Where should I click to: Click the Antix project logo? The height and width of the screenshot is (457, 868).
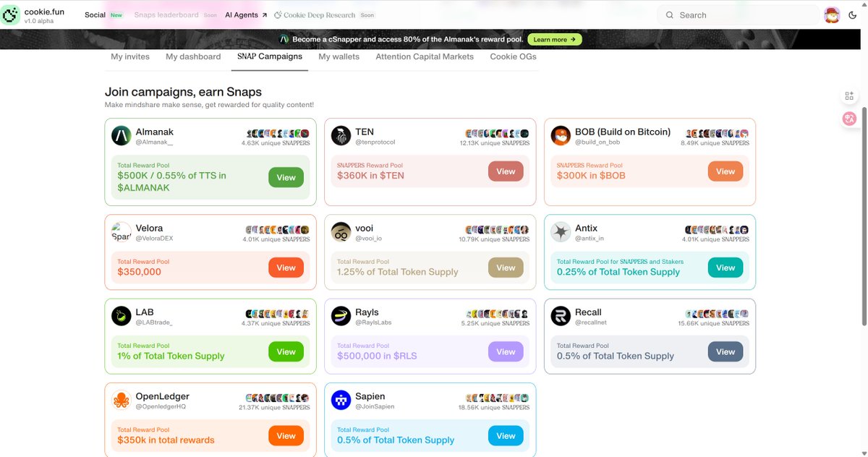coord(561,232)
